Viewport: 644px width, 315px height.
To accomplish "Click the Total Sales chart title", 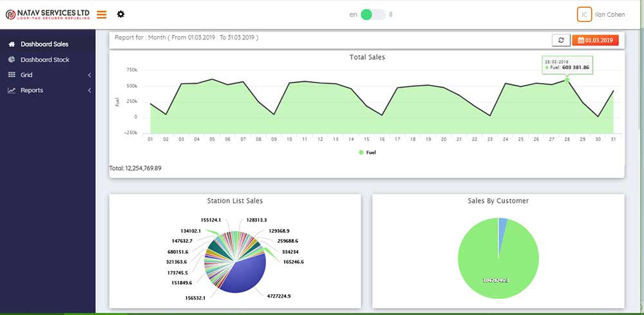I will pos(367,57).
